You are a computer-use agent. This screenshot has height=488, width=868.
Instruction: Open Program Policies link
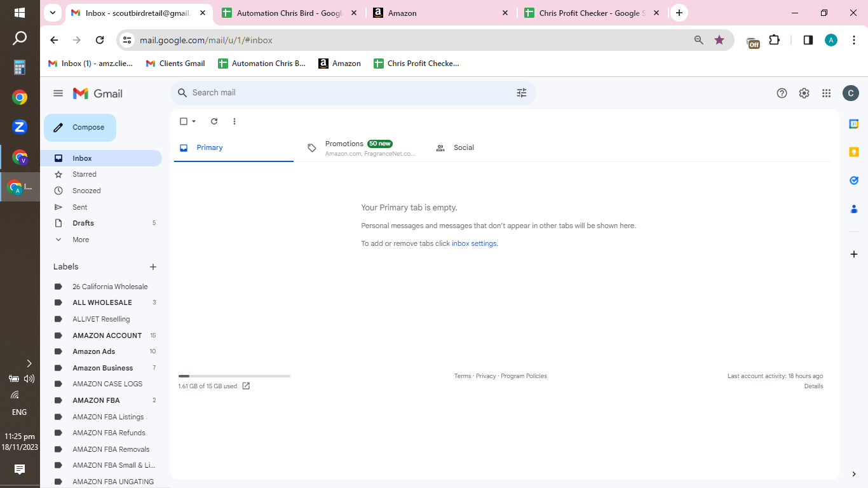(524, 376)
